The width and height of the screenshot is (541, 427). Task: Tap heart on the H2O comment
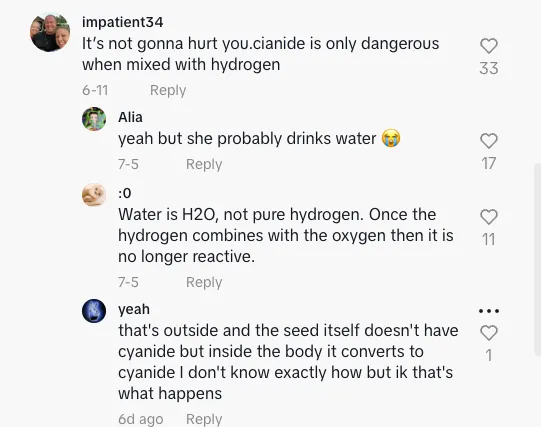[489, 217]
